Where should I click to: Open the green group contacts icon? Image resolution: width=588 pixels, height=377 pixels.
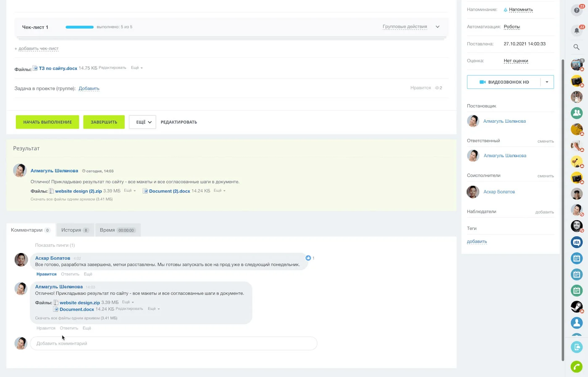tap(577, 113)
